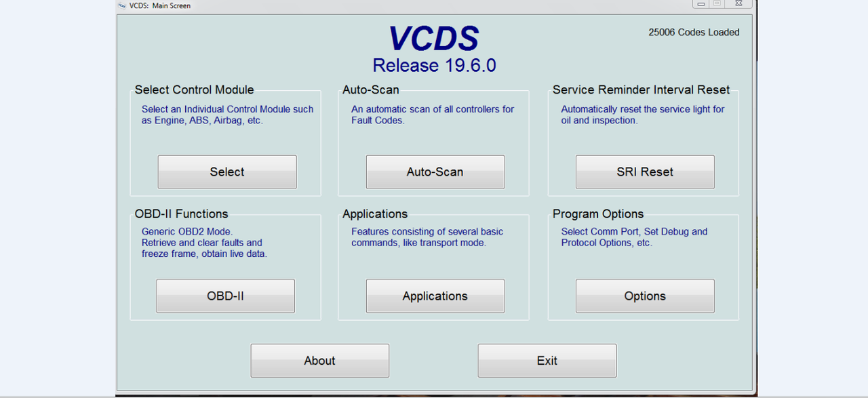Click the 'Service Reminder Interval Reset' heading
The width and height of the screenshot is (868, 398).
[642, 89]
